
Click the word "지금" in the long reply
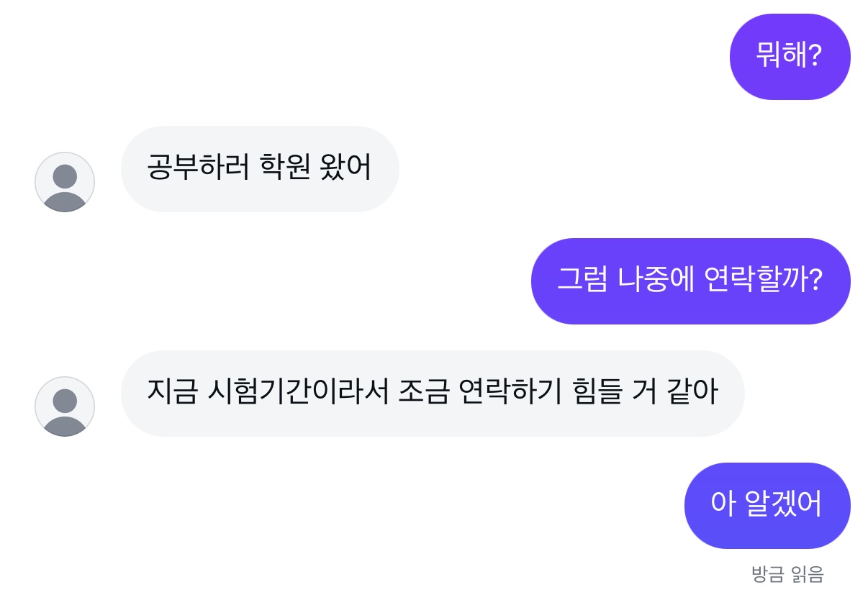click(x=171, y=393)
